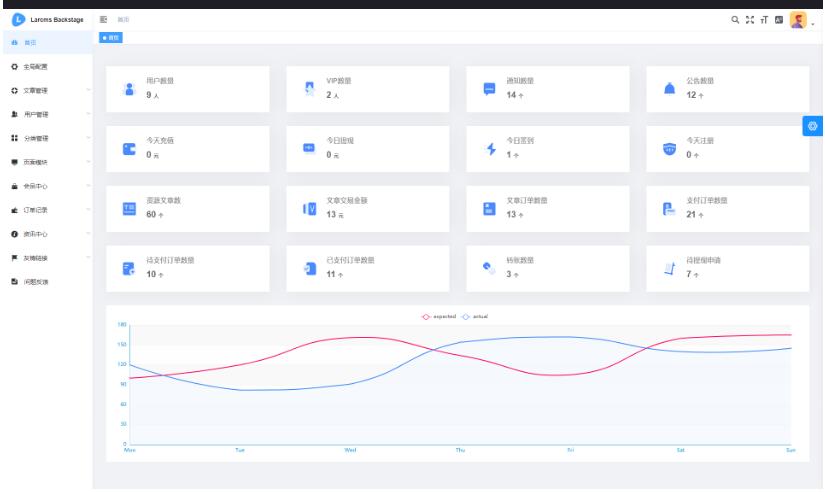Image resolution: width=825 pixels, height=492 pixels.
Task: Toggle fullscreen mode from the header
Action: 750,20
